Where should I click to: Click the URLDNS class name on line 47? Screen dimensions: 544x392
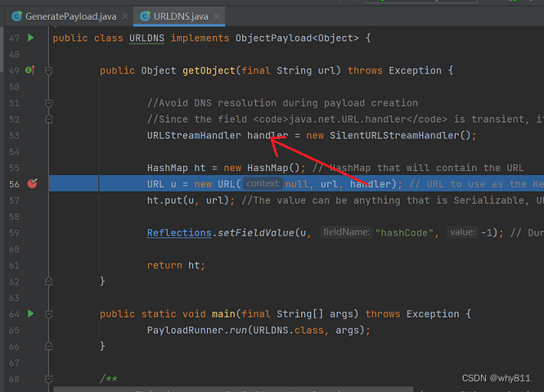(x=146, y=38)
